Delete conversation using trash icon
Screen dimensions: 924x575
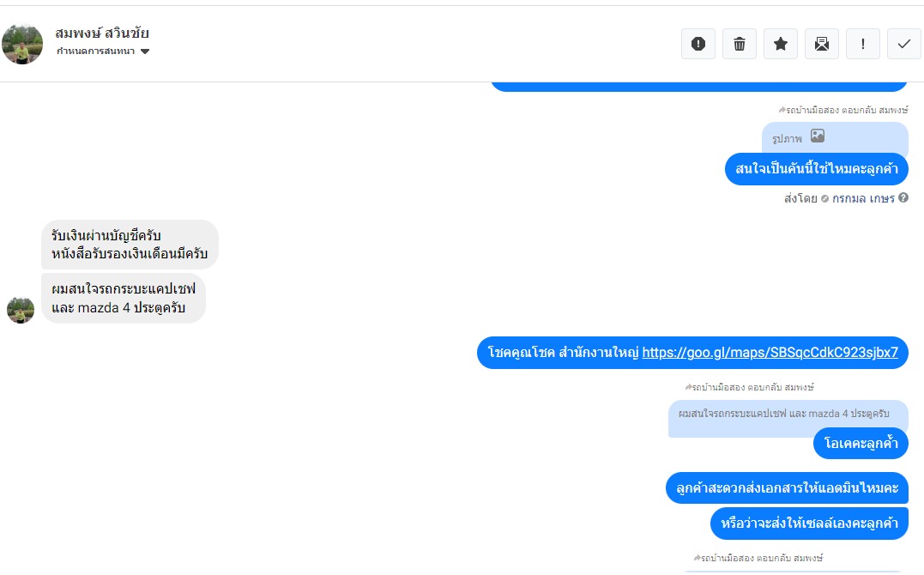(x=739, y=45)
